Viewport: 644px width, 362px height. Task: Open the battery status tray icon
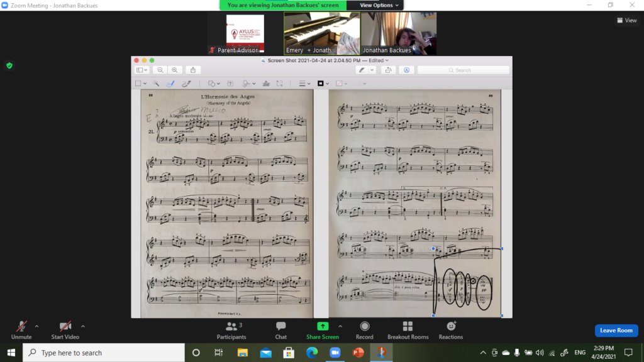(528, 353)
